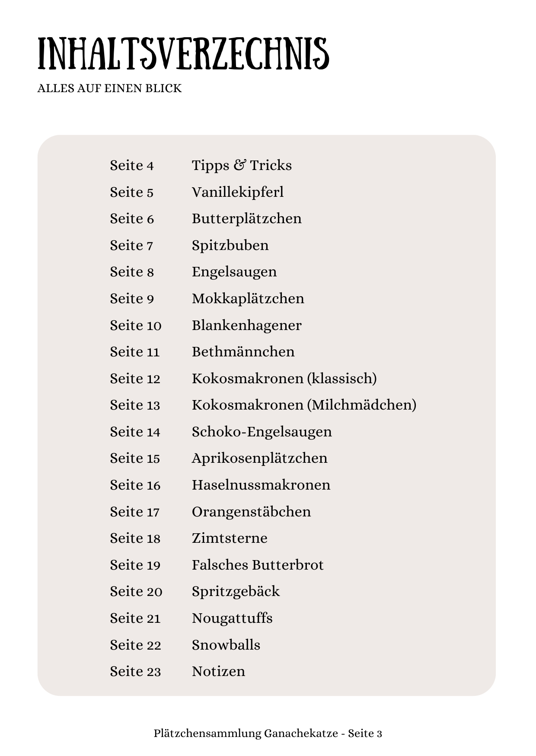Select the Nougattuffs entry
The height and width of the screenshot is (756, 536).
232,618
